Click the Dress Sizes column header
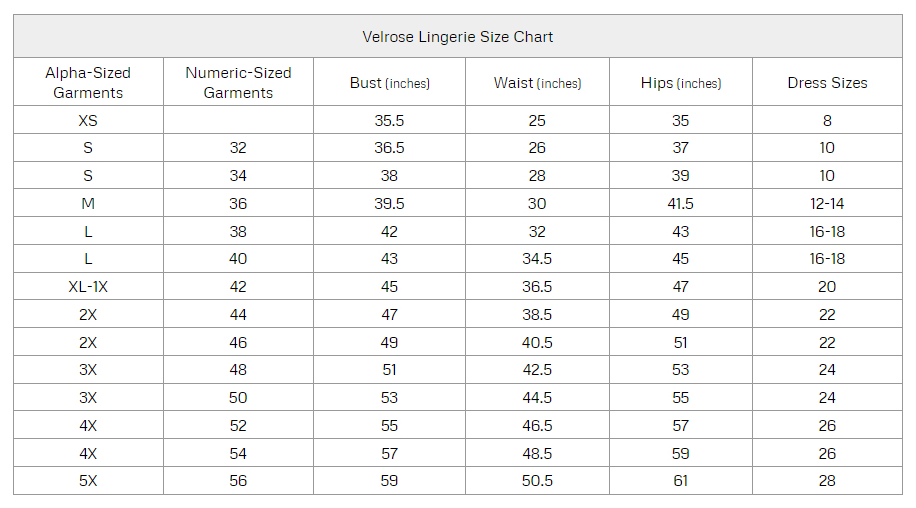Viewport: 916px width, 508px height. pos(827,83)
